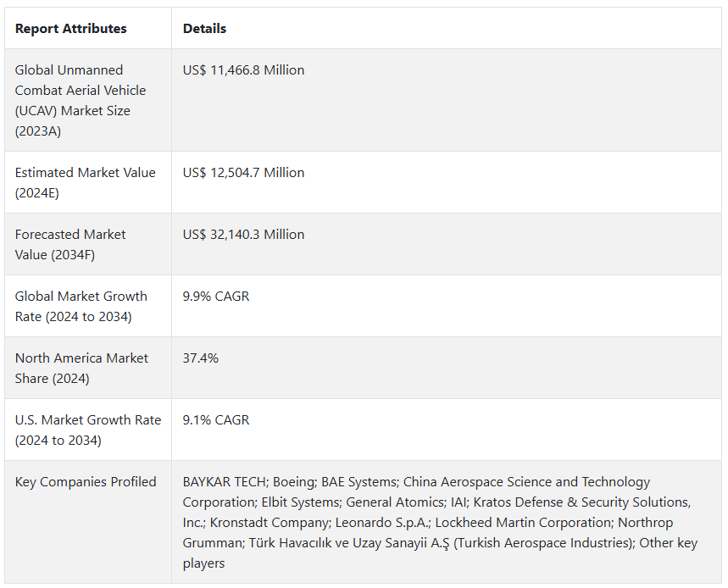Select the Global Market Growth Rate label
Viewport: 728px width, 588px height.
pos(81,306)
